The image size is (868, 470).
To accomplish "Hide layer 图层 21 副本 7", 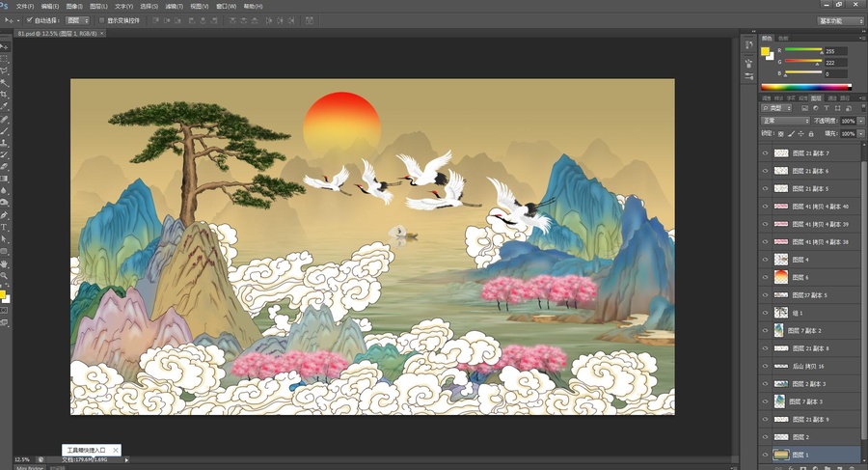I will click(766, 153).
